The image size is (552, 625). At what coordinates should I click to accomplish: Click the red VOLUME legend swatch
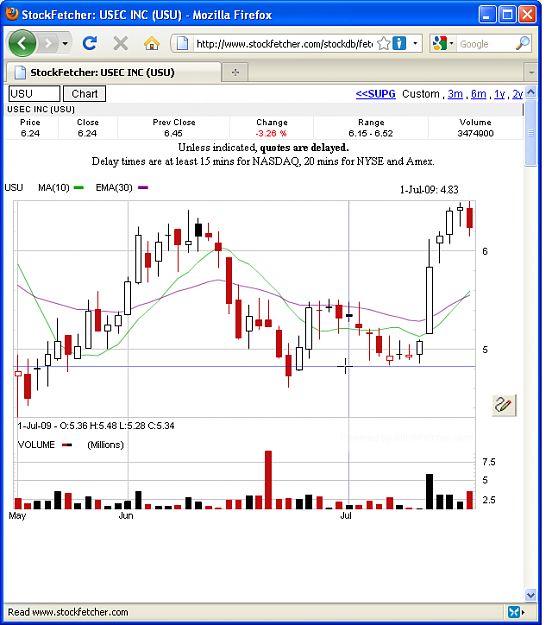point(67,445)
